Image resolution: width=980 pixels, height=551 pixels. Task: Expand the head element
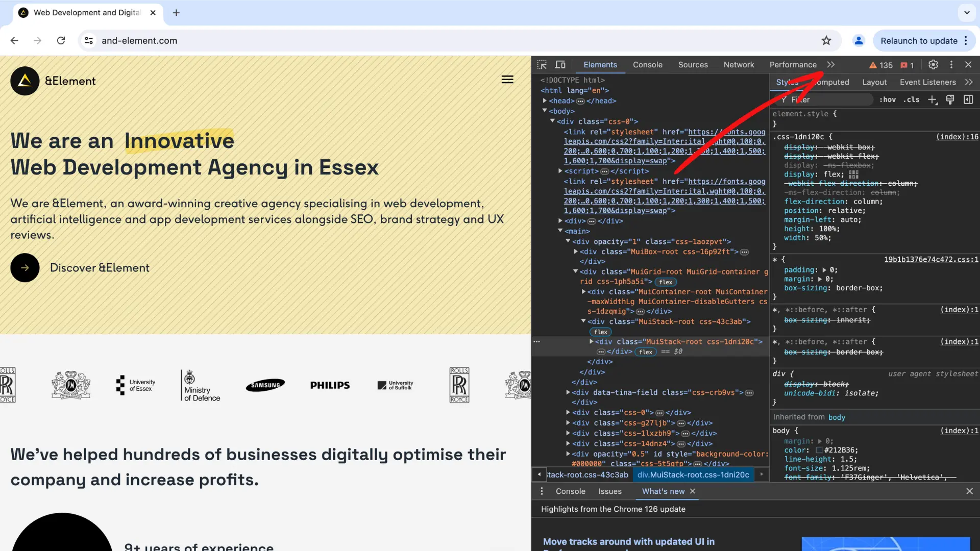click(545, 101)
